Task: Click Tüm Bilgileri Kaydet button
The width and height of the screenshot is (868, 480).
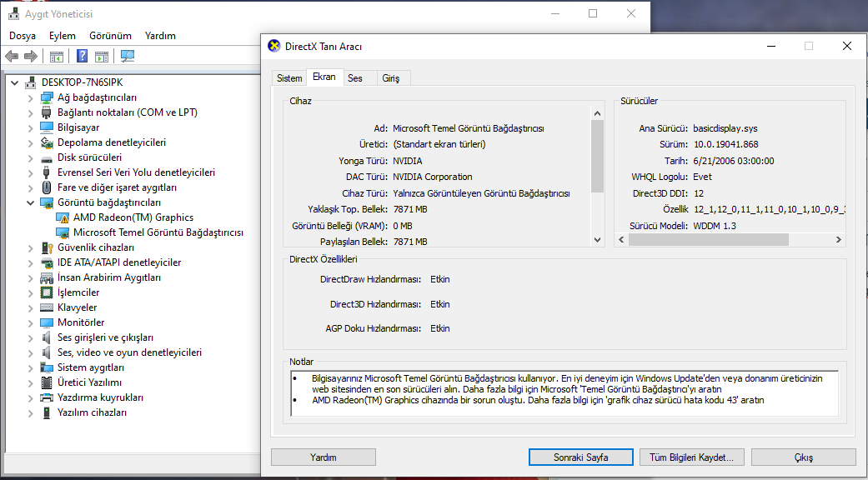Action: tap(692, 457)
